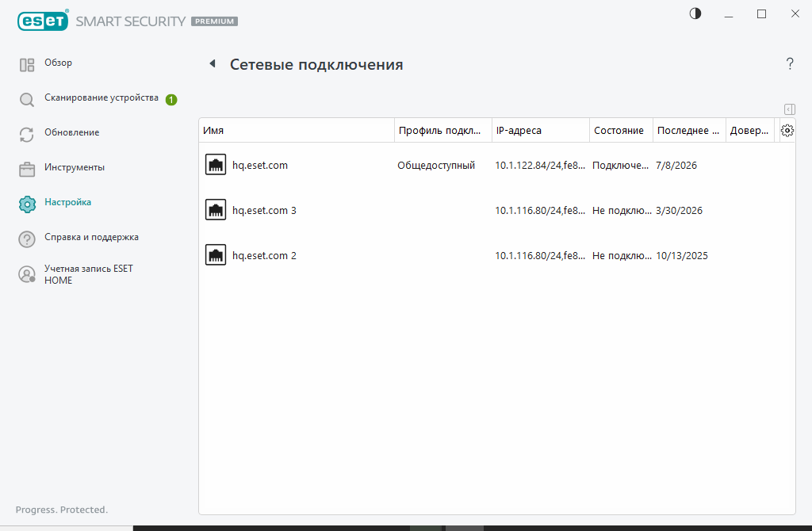Expand the side panel toggle above the table
The image size is (812, 531).
click(790, 109)
